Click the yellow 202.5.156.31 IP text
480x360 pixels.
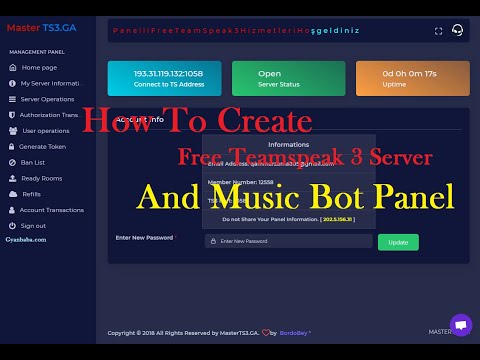(337, 219)
